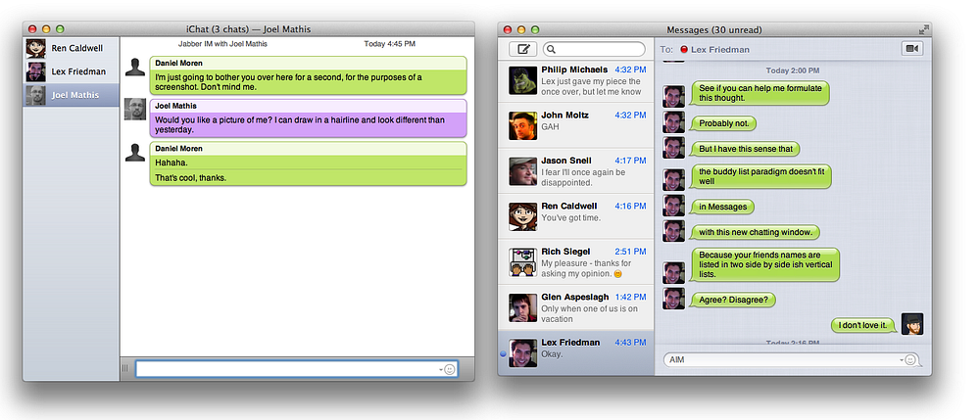
Task: Click the fullscreen arrows icon in Messages
Action: tap(924, 29)
